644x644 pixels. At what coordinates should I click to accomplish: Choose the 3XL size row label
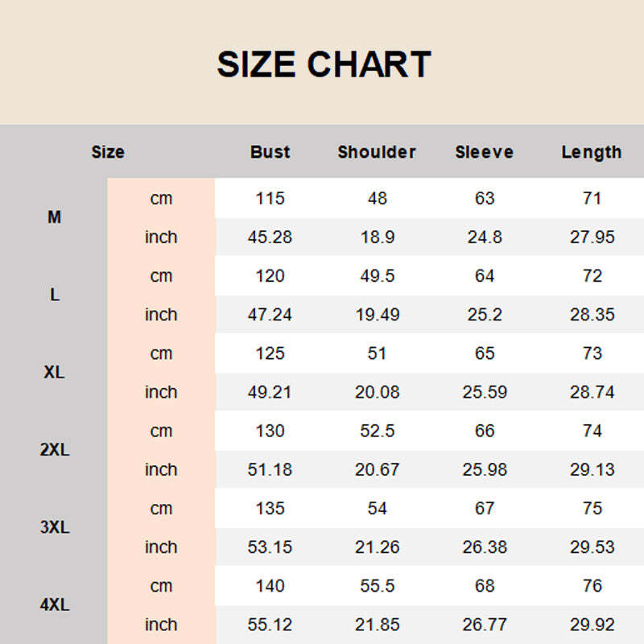click(54, 527)
